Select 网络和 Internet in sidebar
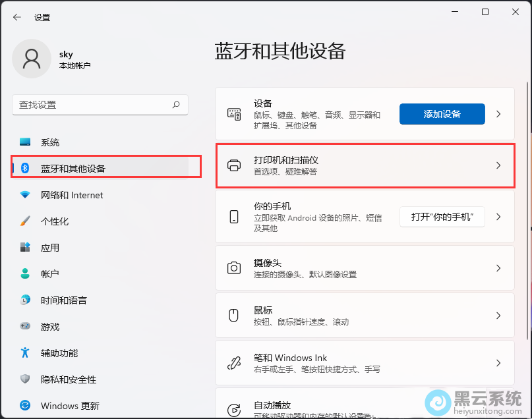The width and height of the screenshot is (532, 419). 71,195
